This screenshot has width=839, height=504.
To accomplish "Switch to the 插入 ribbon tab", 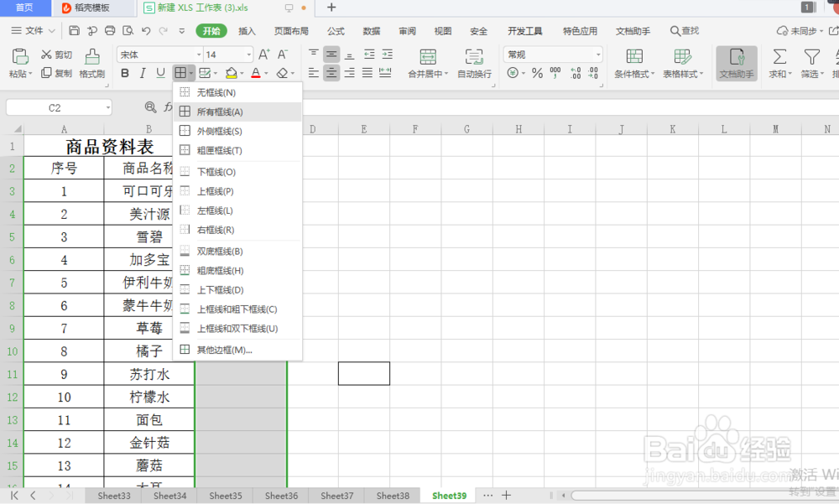I will (x=248, y=30).
